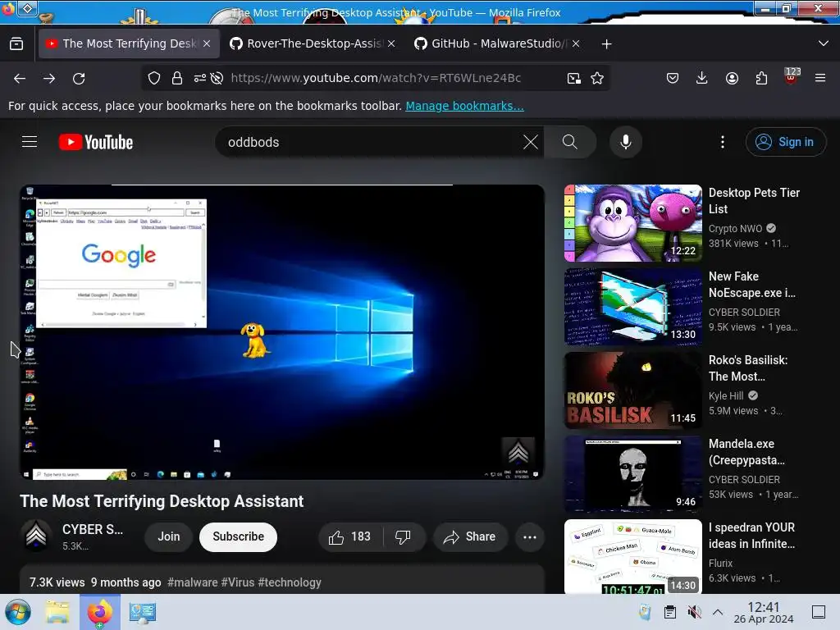This screenshot has height=630, width=840.
Task: Click show desktop button in taskbar
Action: point(819,612)
